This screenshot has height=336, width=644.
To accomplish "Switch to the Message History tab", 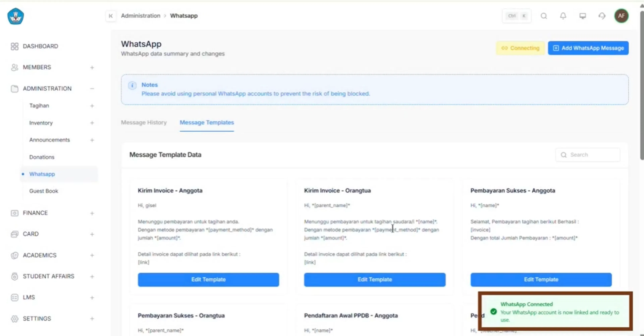I will [x=144, y=122].
